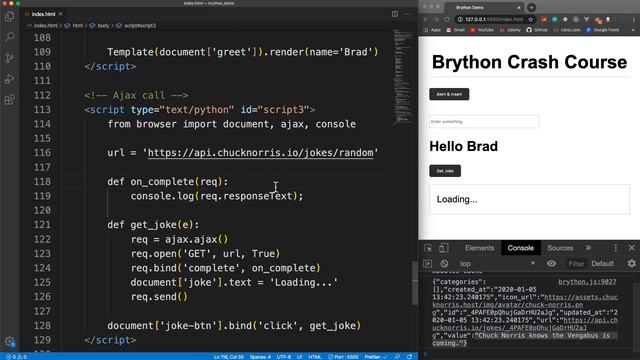This screenshot has width=640, height=360.
Task: Click line number 125 in the gutter
Action: coord(42,282)
